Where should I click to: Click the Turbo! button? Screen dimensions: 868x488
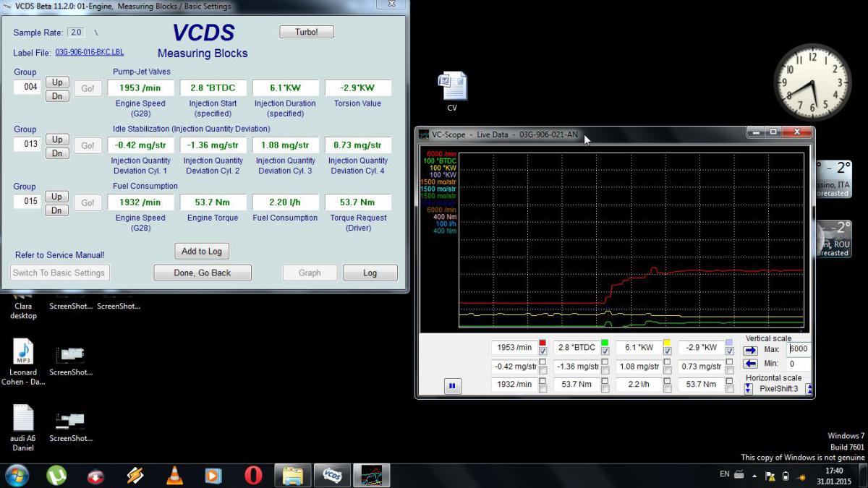(307, 32)
